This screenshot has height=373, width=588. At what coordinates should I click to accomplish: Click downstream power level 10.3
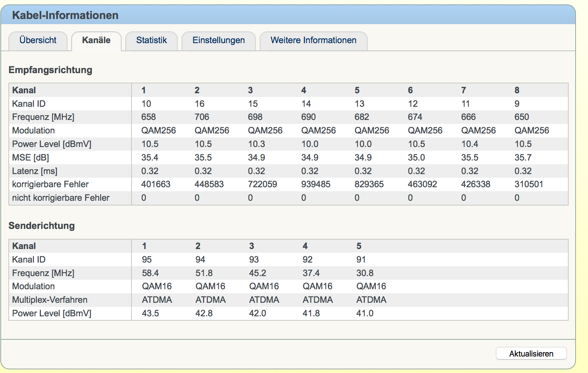click(x=256, y=144)
